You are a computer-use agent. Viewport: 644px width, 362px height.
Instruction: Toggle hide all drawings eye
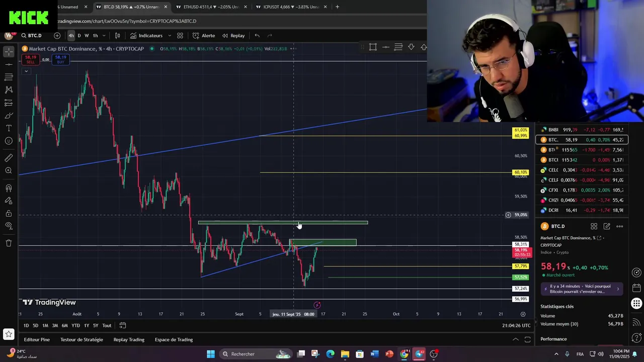[x=9, y=226]
